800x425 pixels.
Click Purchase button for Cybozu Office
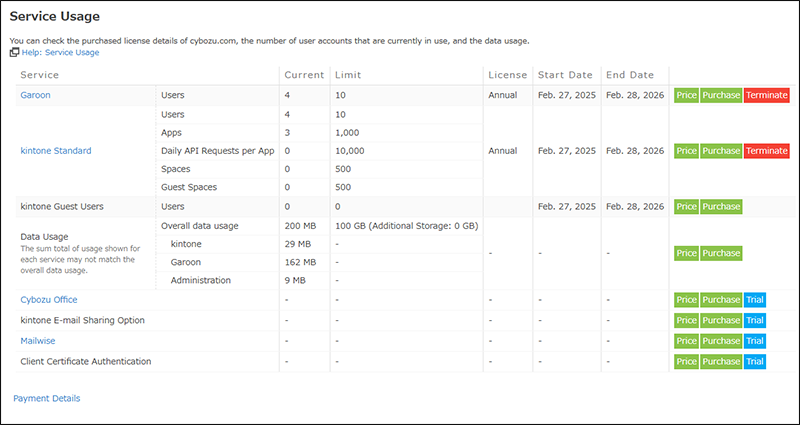[721, 300]
